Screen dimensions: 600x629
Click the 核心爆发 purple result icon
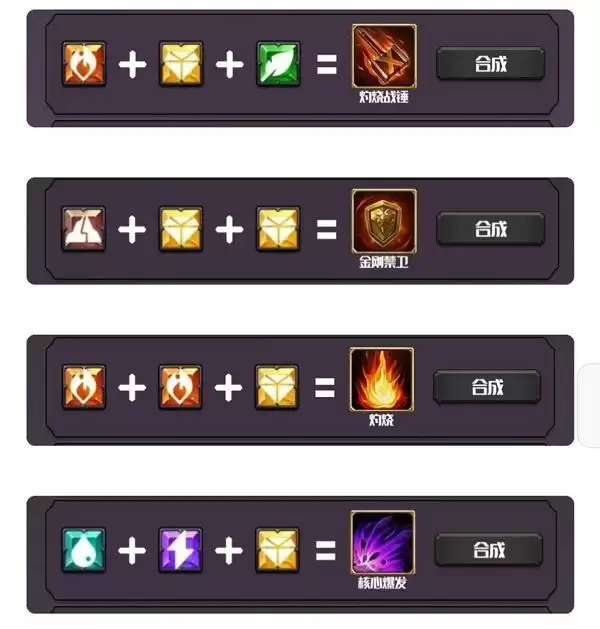tap(383, 542)
